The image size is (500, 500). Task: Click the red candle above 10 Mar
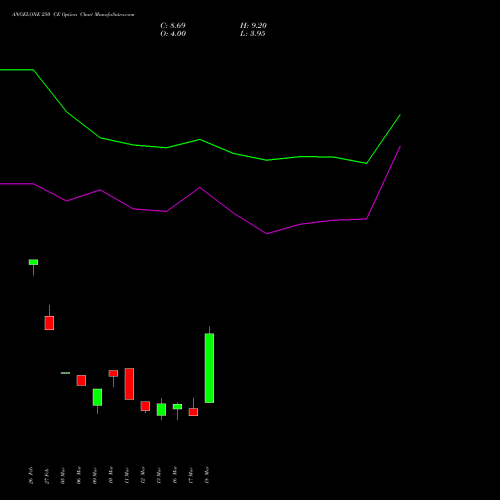[113, 373]
